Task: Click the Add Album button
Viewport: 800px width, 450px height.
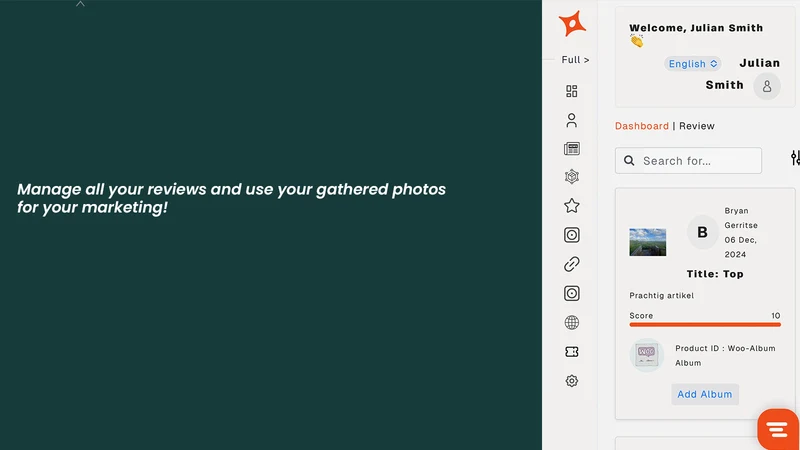Action: (x=705, y=394)
